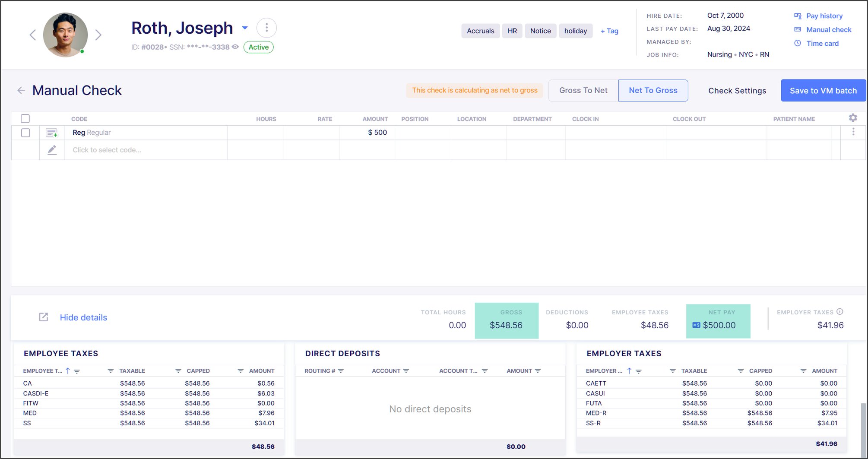Open employee three-dot options menu
The height and width of the screenshot is (459, 868).
pos(266,28)
